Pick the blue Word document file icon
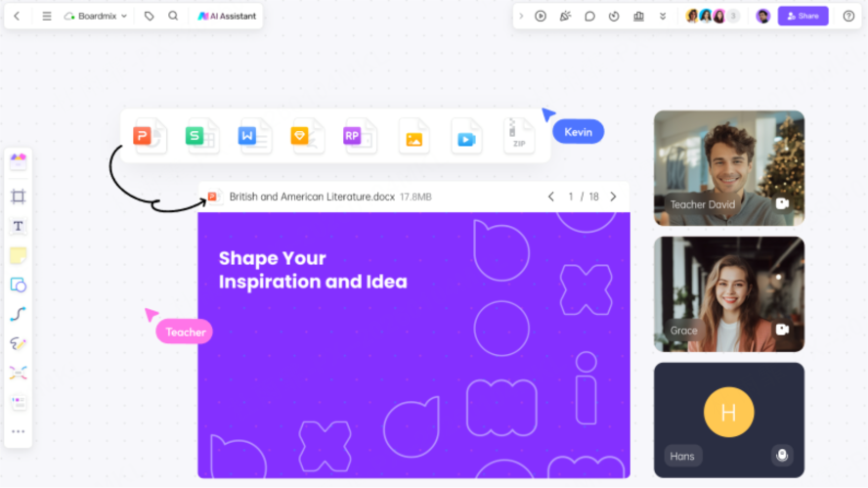The height and width of the screenshot is (488, 868). (254, 136)
